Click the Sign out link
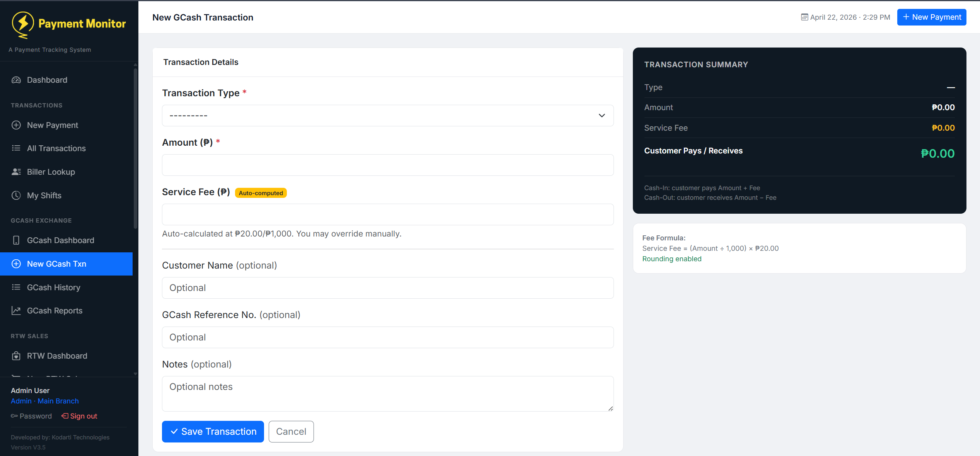Screen dimensions: 980x456 coord(79,416)
